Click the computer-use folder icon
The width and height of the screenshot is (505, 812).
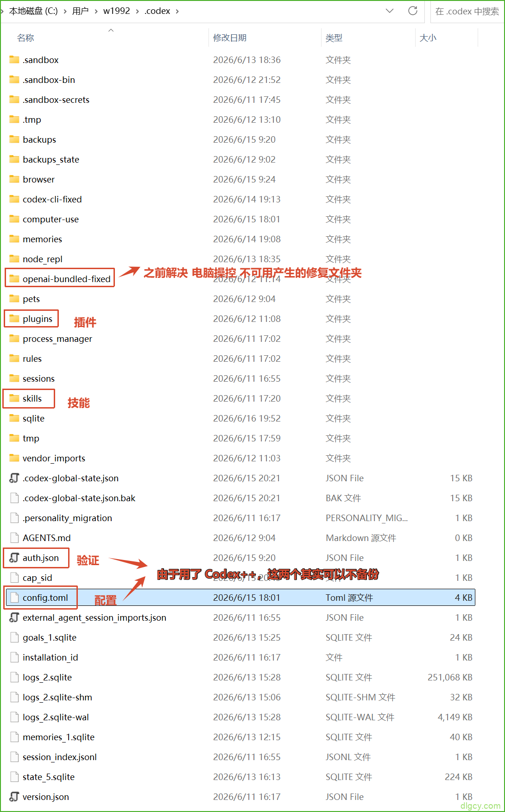point(14,219)
